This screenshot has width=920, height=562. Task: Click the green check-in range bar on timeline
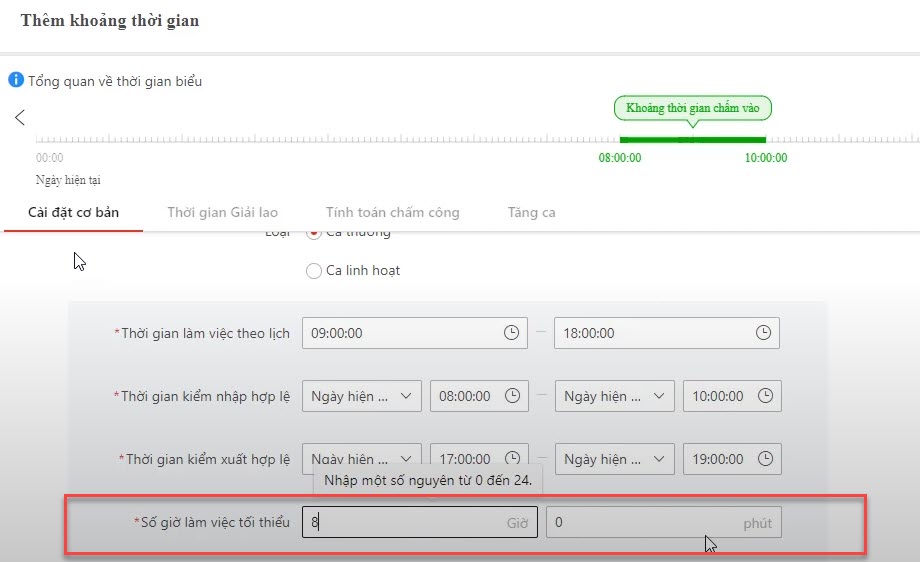click(692, 140)
